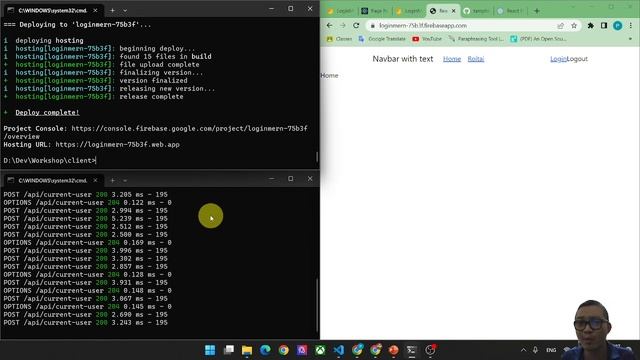Switch to the second Chrome tab

pyautogui.click(x=376, y=11)
